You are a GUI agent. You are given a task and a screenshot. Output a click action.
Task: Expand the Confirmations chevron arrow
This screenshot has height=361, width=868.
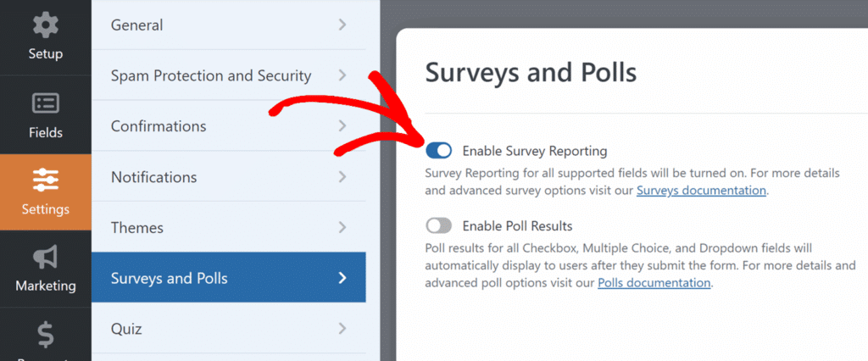[342, 126]
